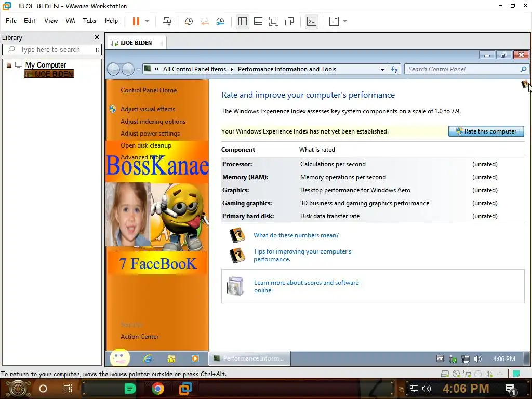
Task: Click the software box icon beside Learn more
Action: [235, 286]
